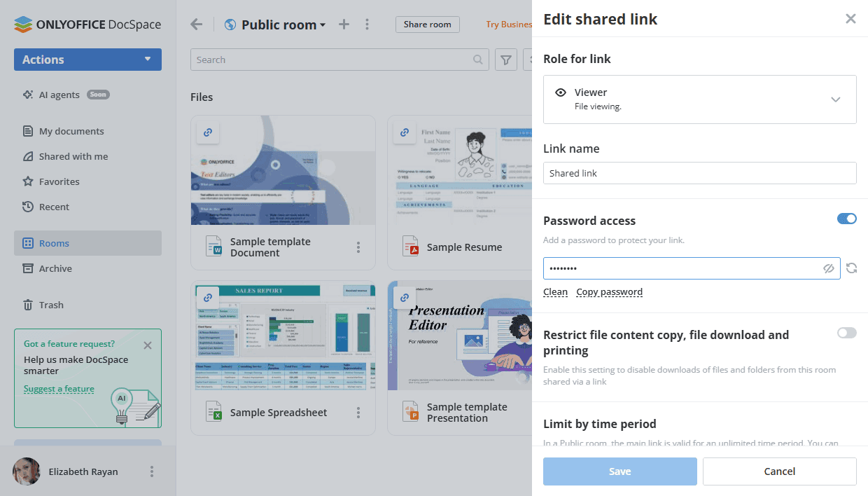Click the filter icon beside search
Image resolution: width=868 pixels, height=496 pixels.
click(505, 60)
